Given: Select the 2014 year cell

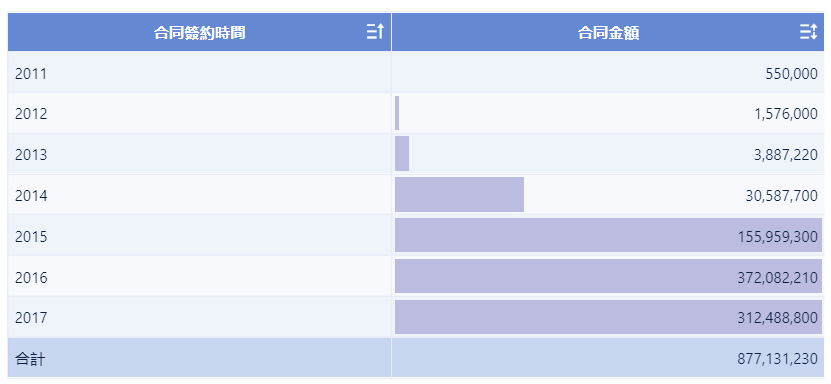Looking at the screenshot, I should point(200,195).
